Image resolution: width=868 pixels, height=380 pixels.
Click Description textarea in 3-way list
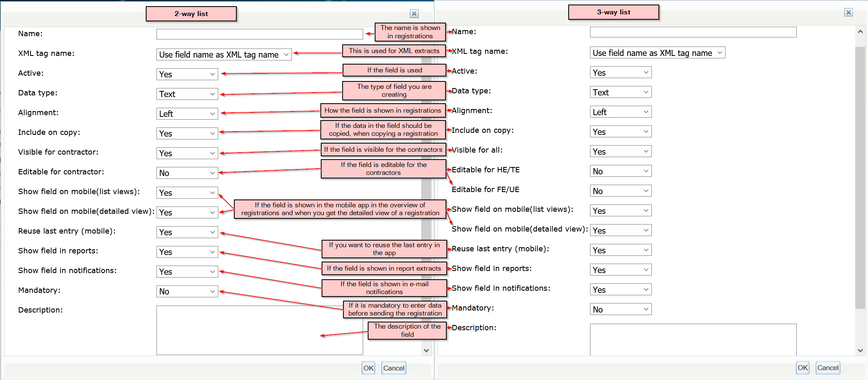tap(693, 340)
